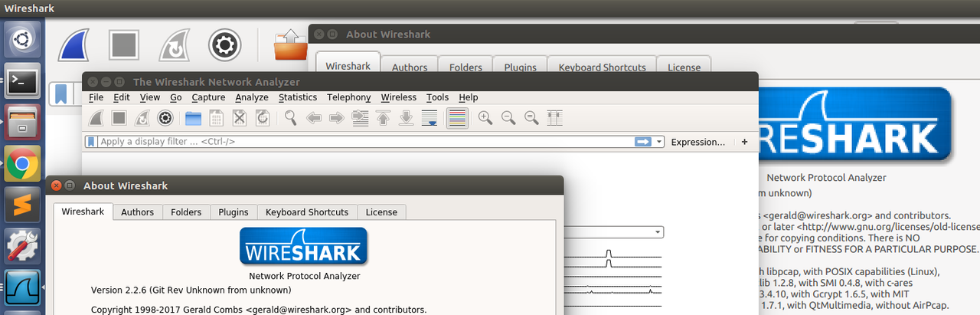Open the Go menu

point(176,97)
